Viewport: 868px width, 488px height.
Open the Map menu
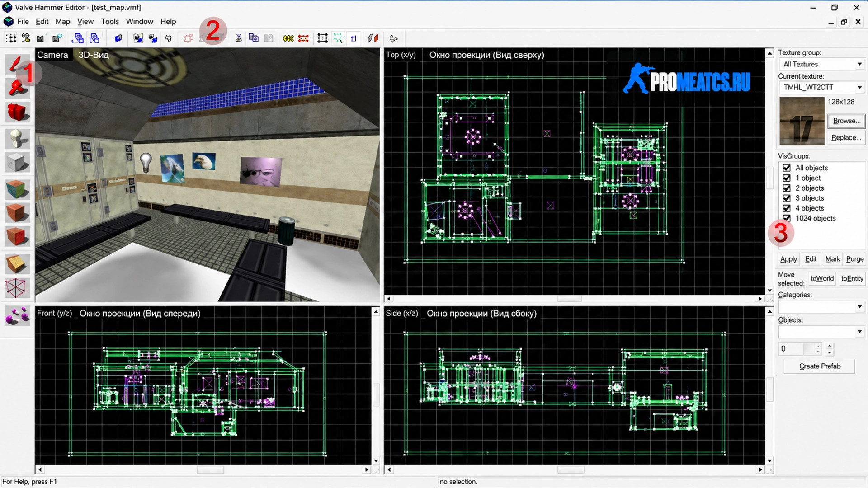pyautogui.click(x=62, y=21)
